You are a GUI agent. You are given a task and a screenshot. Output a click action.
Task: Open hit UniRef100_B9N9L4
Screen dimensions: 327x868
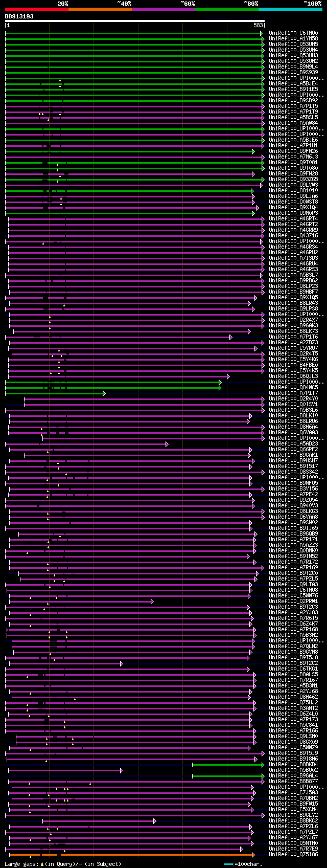293,67
